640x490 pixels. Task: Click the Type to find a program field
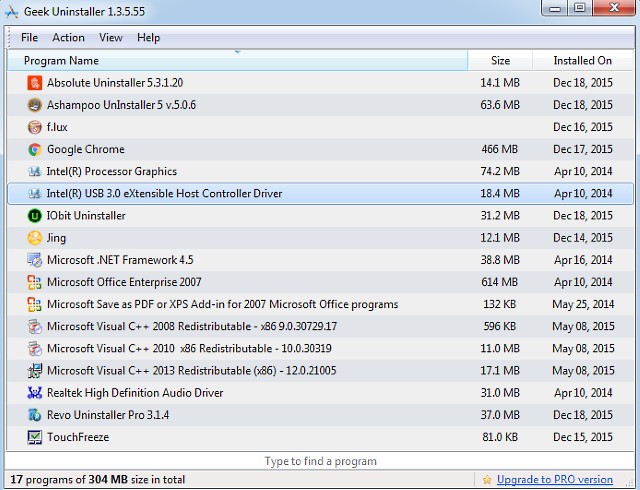(x=320, y=461)
